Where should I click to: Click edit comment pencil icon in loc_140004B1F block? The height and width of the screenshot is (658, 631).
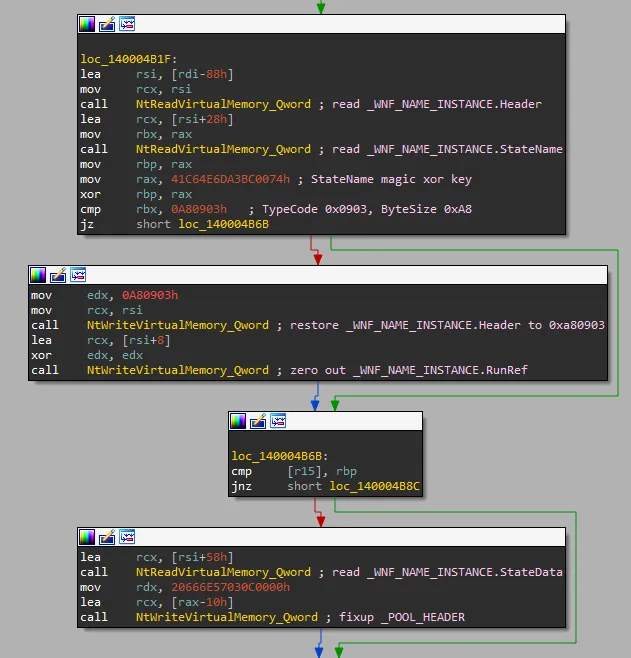click(107, 24)
